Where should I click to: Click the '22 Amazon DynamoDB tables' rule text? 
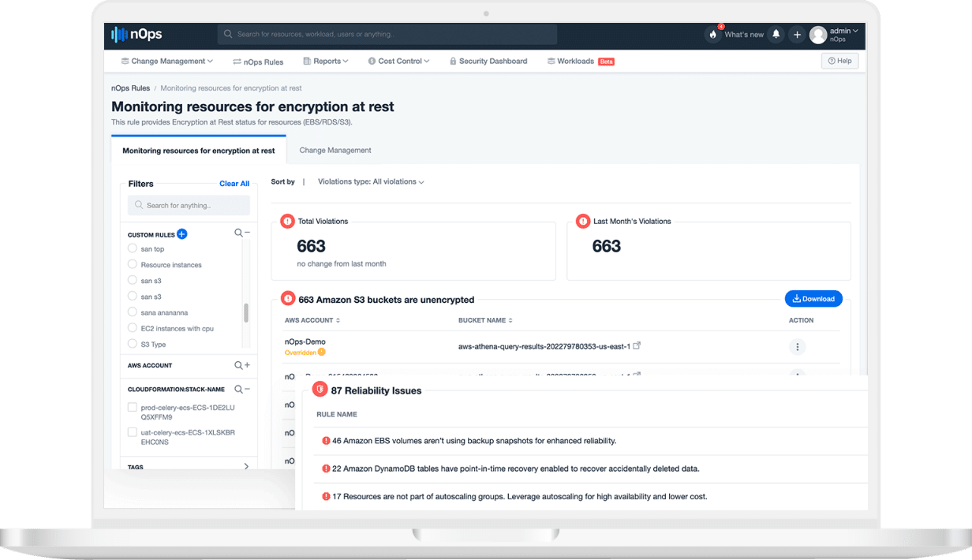[516, 469]
